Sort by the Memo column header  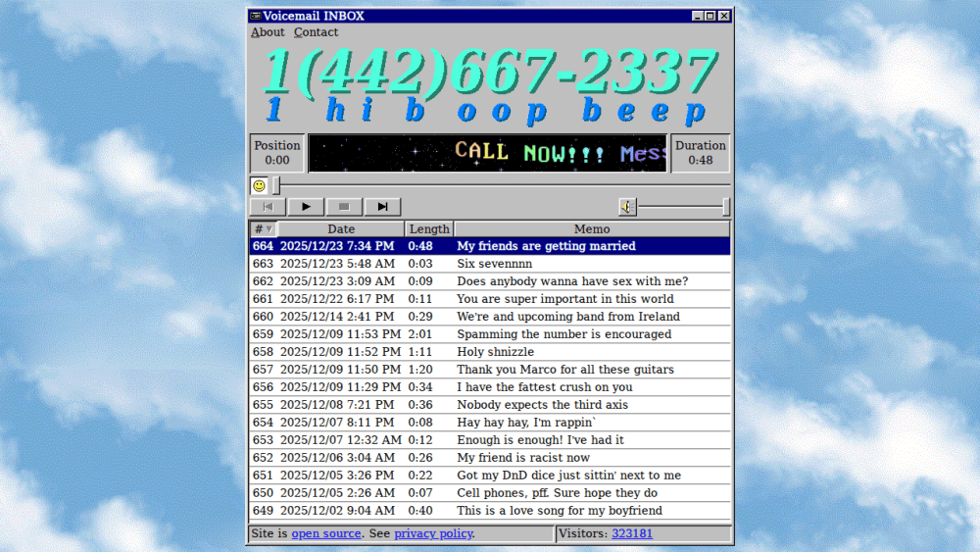tap(592, 228)
